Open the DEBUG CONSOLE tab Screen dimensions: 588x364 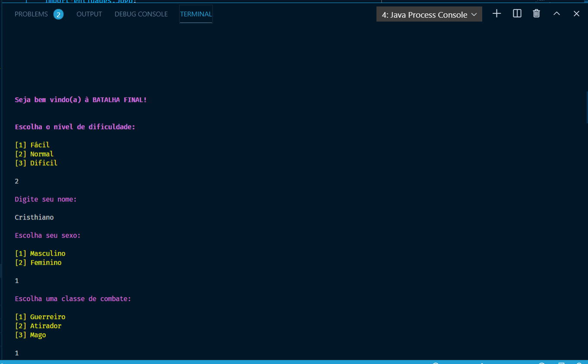[x=141, y=14]
